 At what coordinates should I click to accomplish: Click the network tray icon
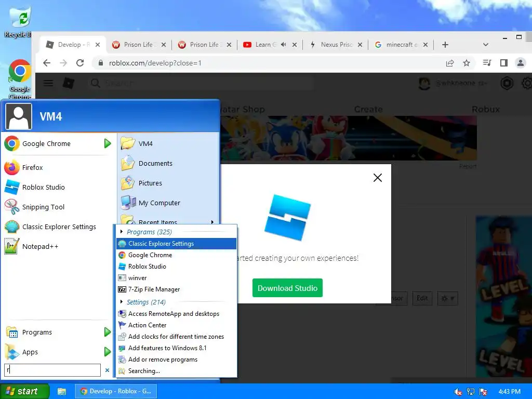[470, 392]
